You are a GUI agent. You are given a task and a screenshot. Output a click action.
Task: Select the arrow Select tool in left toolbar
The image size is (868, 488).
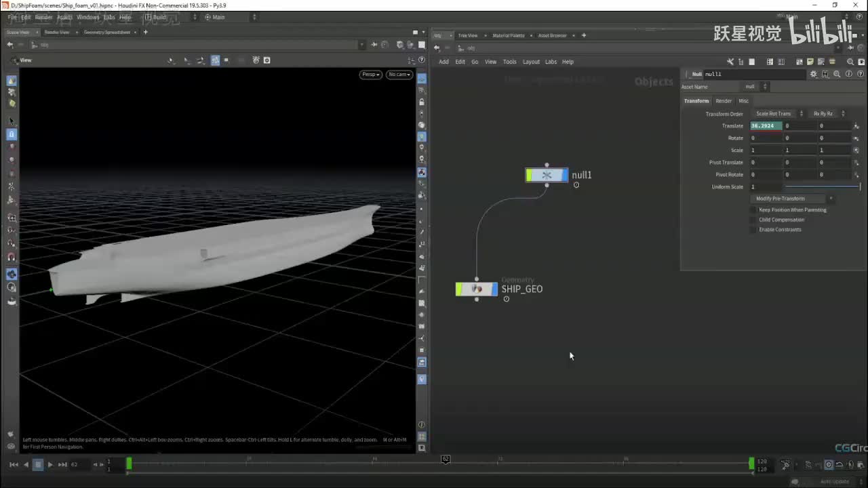coord(12,121)
